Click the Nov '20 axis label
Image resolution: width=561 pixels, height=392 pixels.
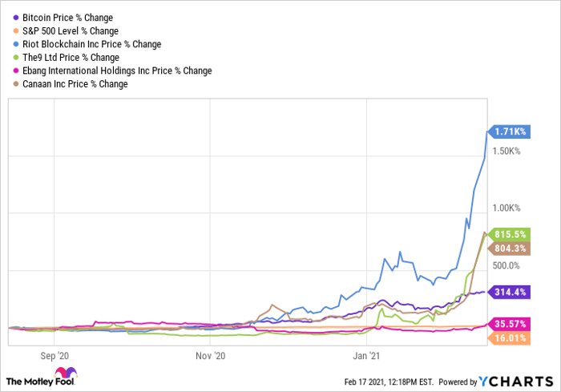[212, 353]
